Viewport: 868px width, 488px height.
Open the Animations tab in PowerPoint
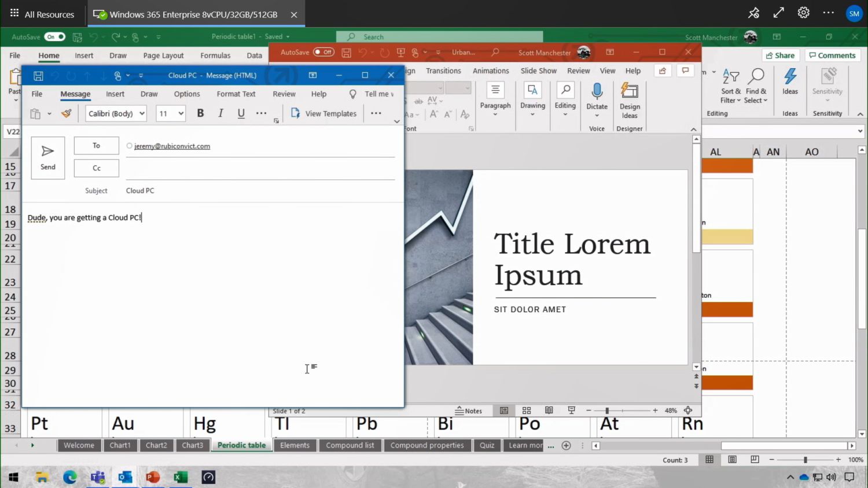[x=491, y=71]
